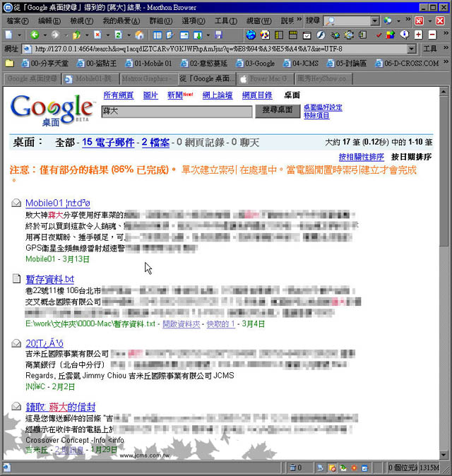Click the blue globe toolbar icon

coord(251,35)
